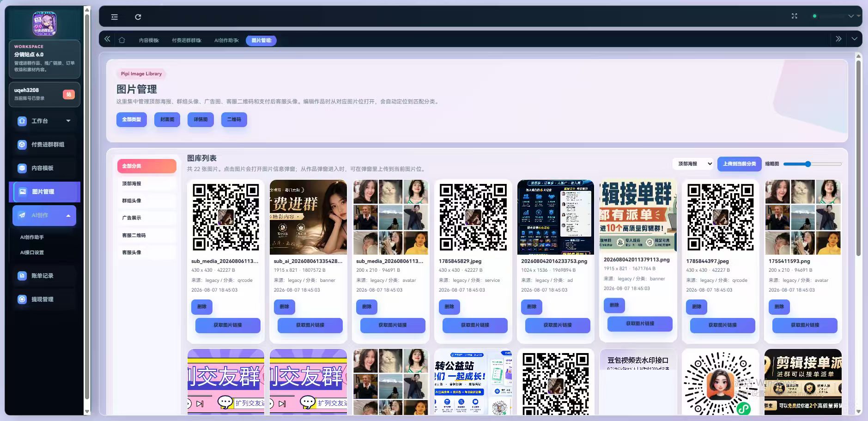This screenshot has width=868, height=421.
Task: Open AI创作助手 sidebar submenu item
Action: pyautogui.click(x=32, y=238)
